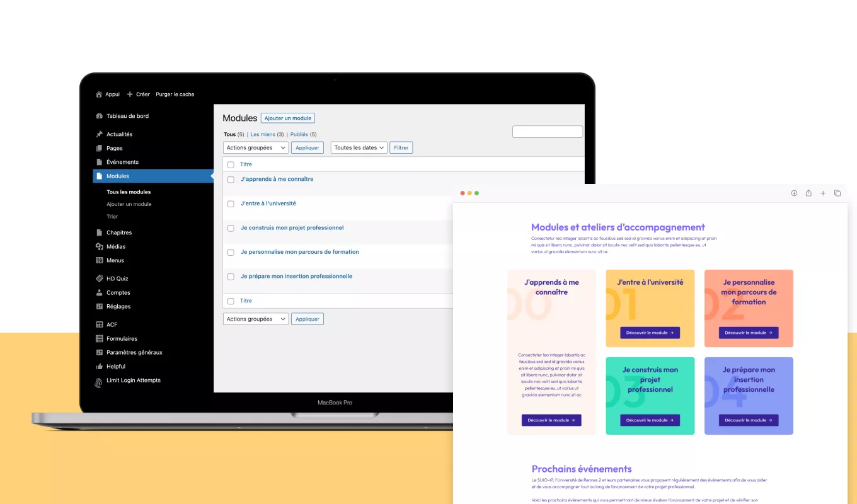Click the Découvrir le module button under J'entre à l'université
This screenshot has width=857, height=504.
tap(650, 333)
